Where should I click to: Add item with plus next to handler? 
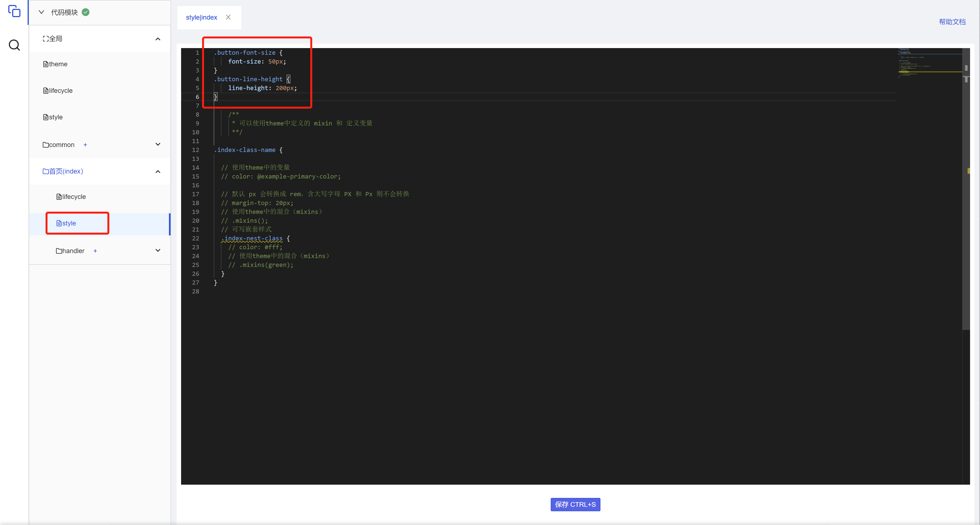click(x=95, y=251)
